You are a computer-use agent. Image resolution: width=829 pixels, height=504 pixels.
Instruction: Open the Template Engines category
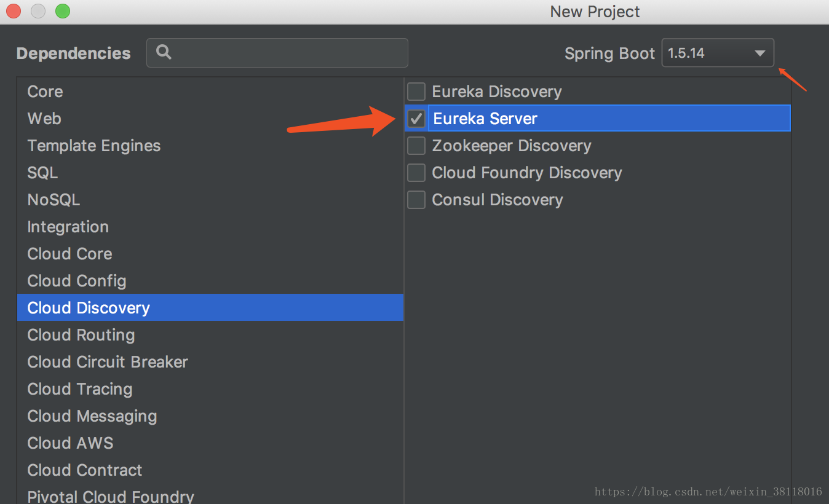point(210,146)
